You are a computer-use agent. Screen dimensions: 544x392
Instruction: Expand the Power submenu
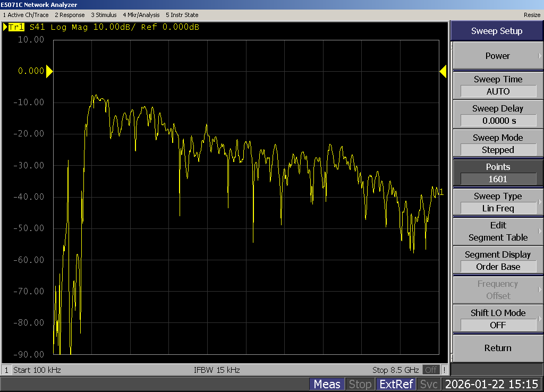[497, 56]
